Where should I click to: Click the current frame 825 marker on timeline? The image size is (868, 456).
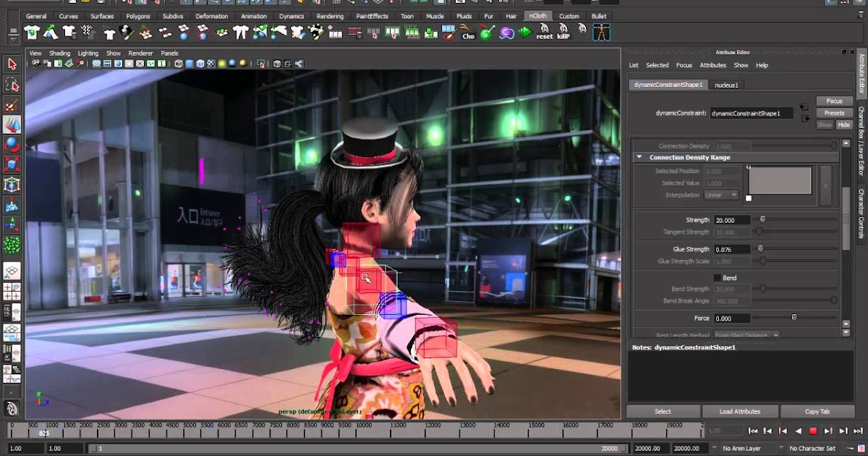tap(44, 433)
